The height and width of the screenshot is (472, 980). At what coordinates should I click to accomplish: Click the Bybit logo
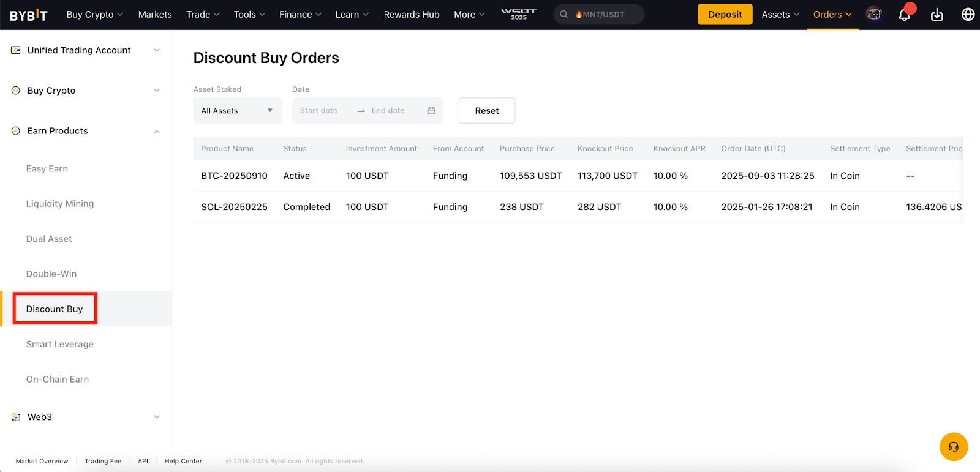tap(29, 15)
